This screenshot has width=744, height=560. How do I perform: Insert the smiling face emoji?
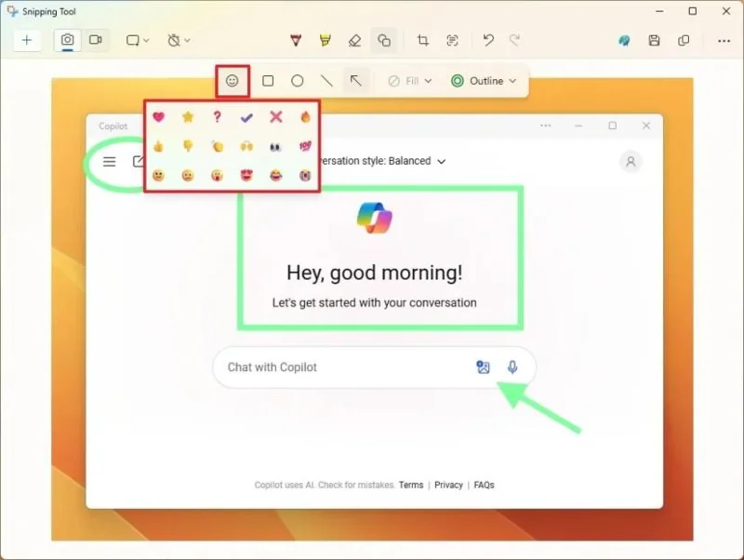pos(158,176)
